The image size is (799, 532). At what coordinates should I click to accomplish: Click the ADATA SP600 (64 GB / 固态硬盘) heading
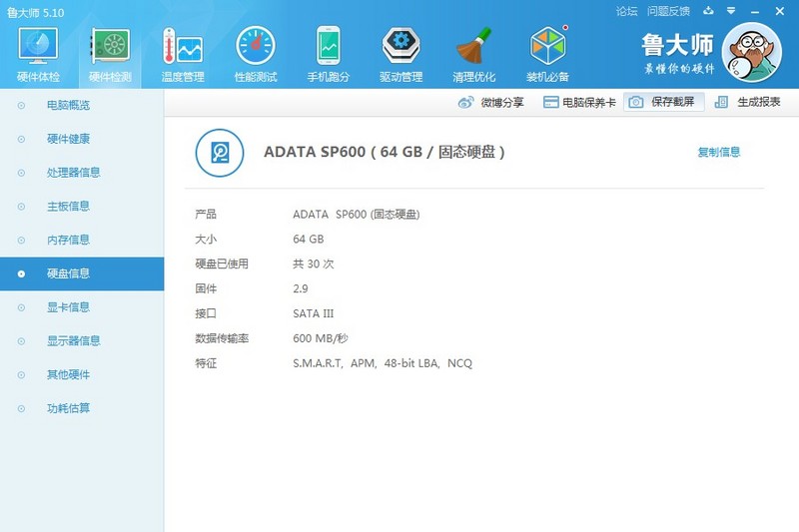click(385, 152)
